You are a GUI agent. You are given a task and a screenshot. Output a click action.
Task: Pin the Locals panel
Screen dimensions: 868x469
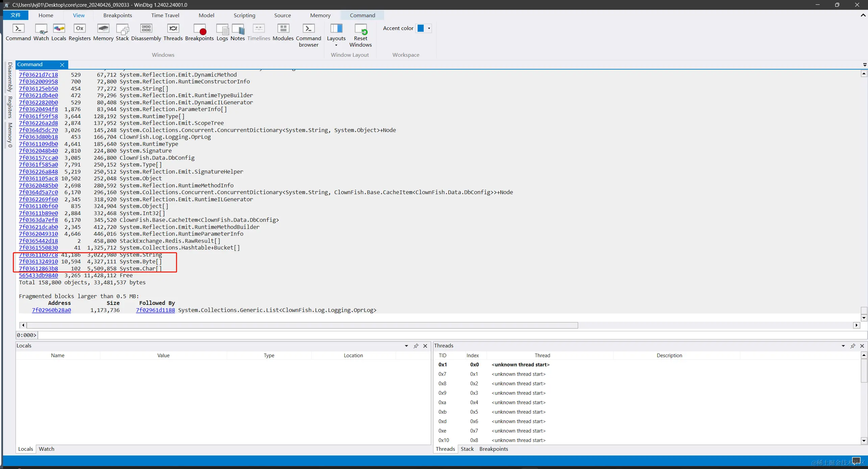click(x=416, y=346)
